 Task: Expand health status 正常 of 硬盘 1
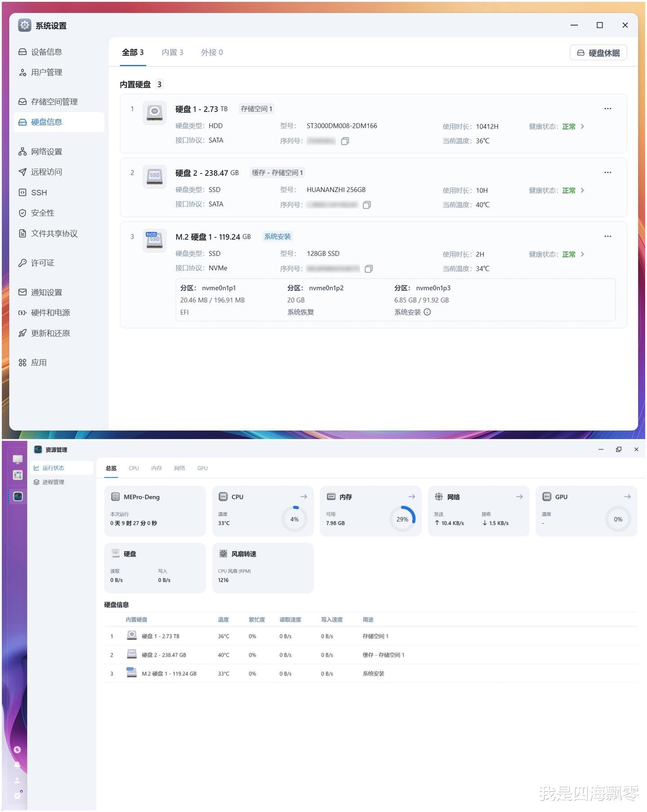pyautogui.click(x=573, y=127)
